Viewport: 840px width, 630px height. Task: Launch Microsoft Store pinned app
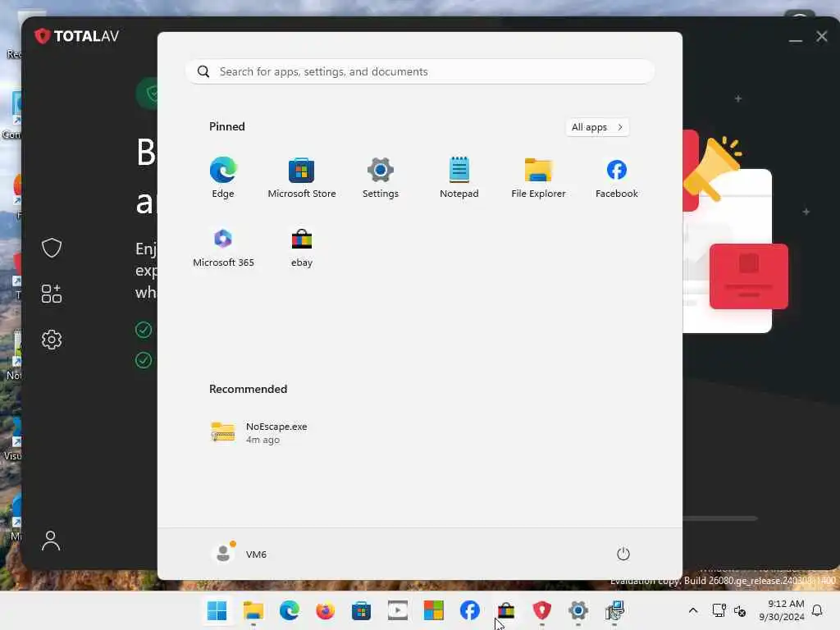tap(302, 178)
